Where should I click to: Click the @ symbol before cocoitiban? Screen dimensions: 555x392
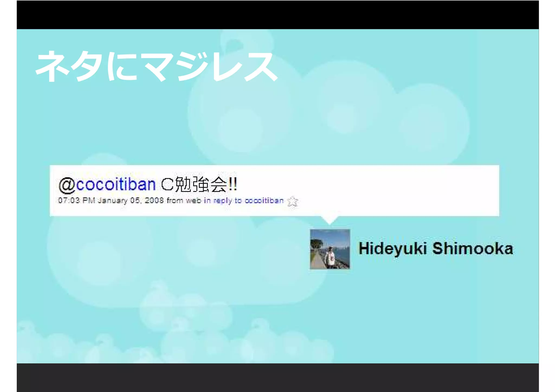click(x=67, y=185)
